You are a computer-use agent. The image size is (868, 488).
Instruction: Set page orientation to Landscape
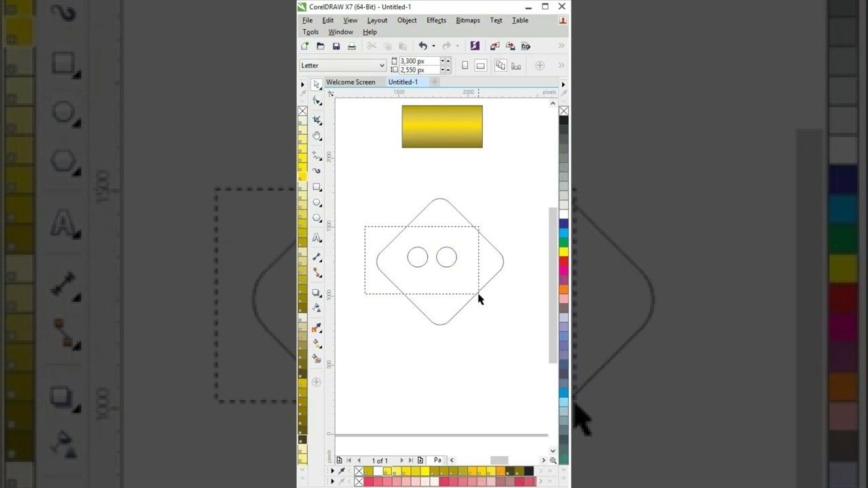pyautogui.click(x=480, y=66)
